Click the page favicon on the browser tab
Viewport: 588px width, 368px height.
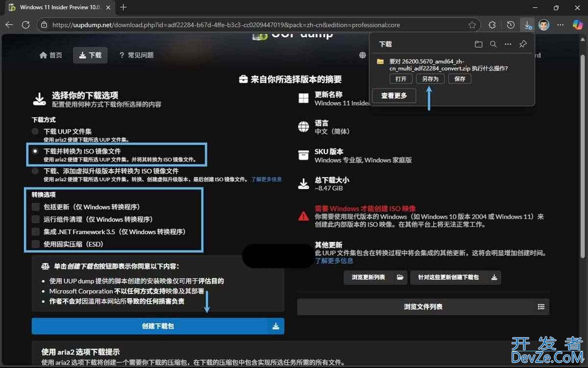click(12, 7)
